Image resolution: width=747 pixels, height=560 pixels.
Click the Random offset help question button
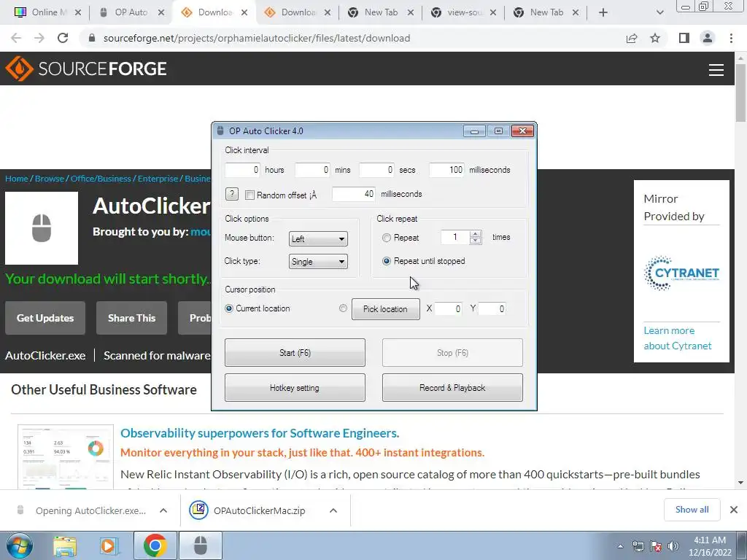point(231,194)
